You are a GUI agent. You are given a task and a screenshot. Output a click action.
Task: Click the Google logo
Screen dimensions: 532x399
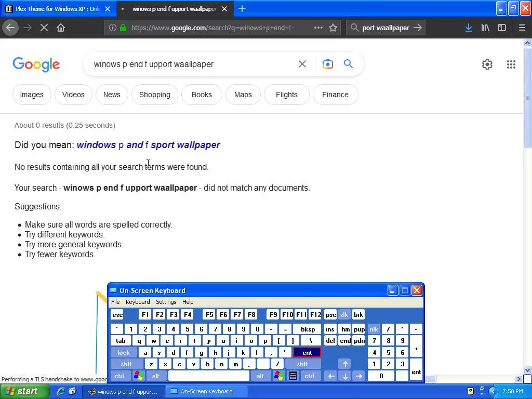(x=36, y=64)
